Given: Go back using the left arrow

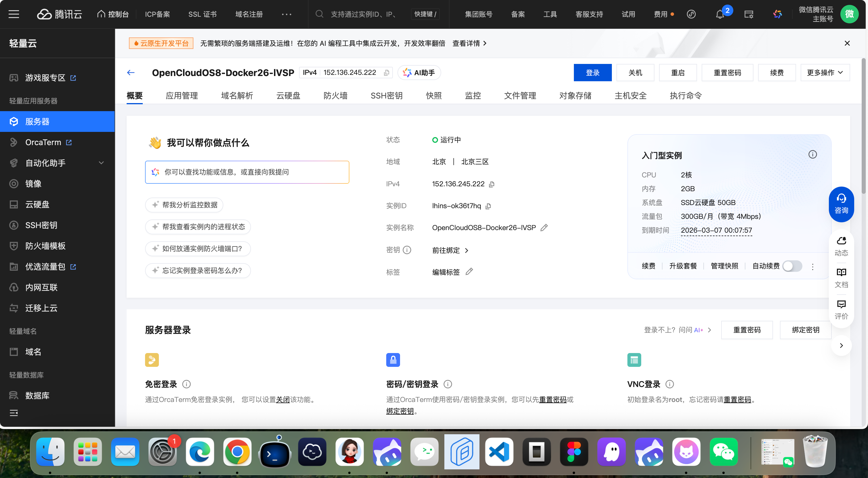Looking at the screenshot, I should 131,73.
